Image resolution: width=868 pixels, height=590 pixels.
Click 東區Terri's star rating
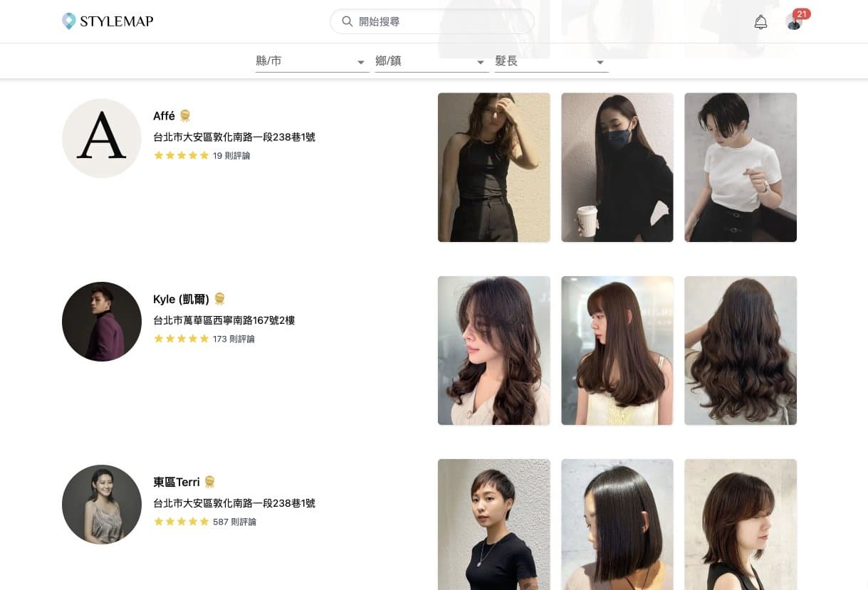pos(181,522)
